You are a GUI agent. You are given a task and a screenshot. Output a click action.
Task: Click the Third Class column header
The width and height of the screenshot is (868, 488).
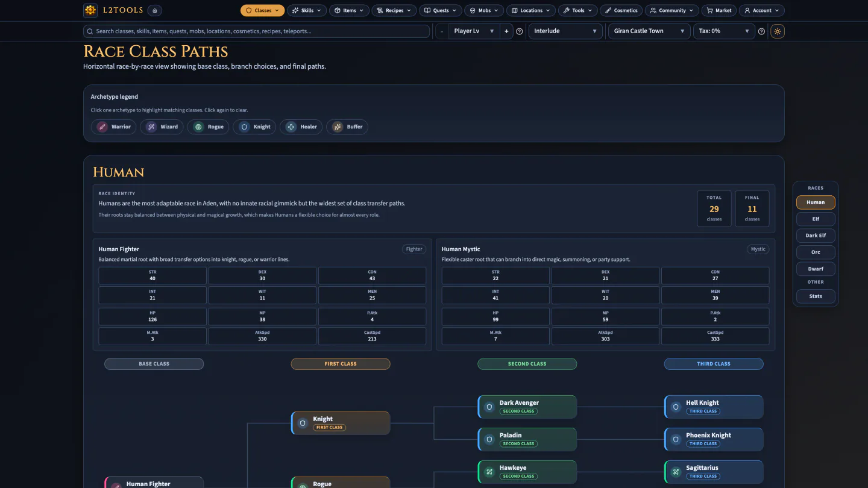(x=714, y=364)
